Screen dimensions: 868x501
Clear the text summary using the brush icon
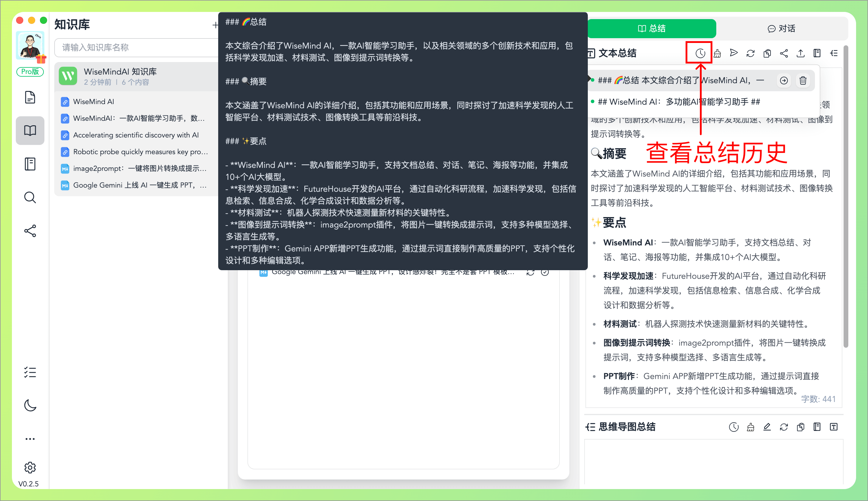tap(717, 53)
